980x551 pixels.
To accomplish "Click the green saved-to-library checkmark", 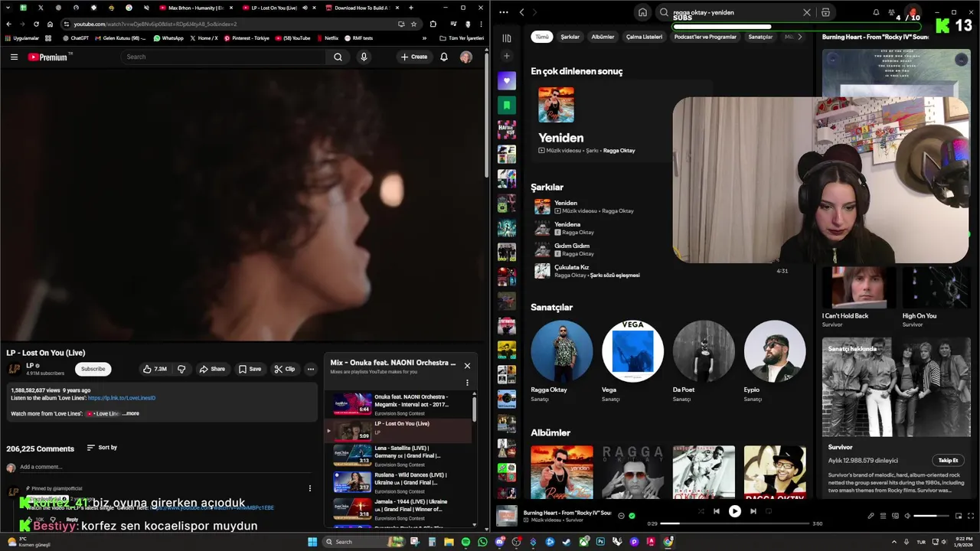I will (x=632, y=516).
